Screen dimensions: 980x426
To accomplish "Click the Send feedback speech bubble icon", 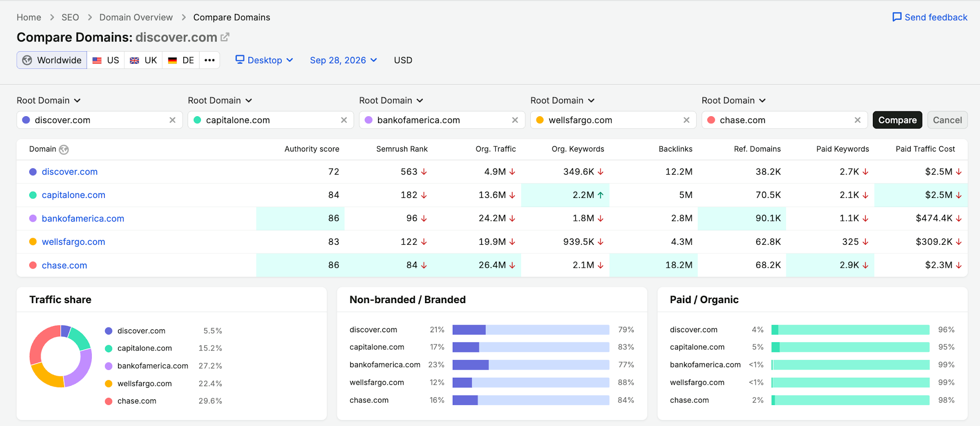I will coord(897,17).
